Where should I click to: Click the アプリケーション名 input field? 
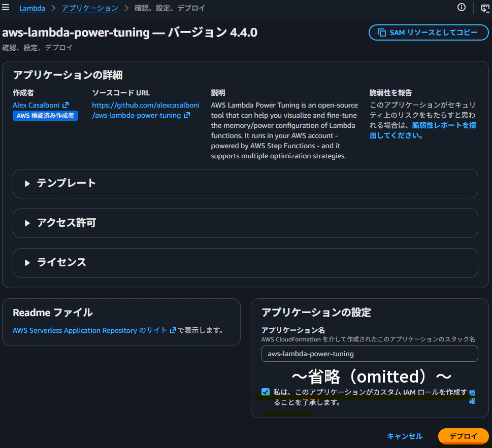coord(370,354)
